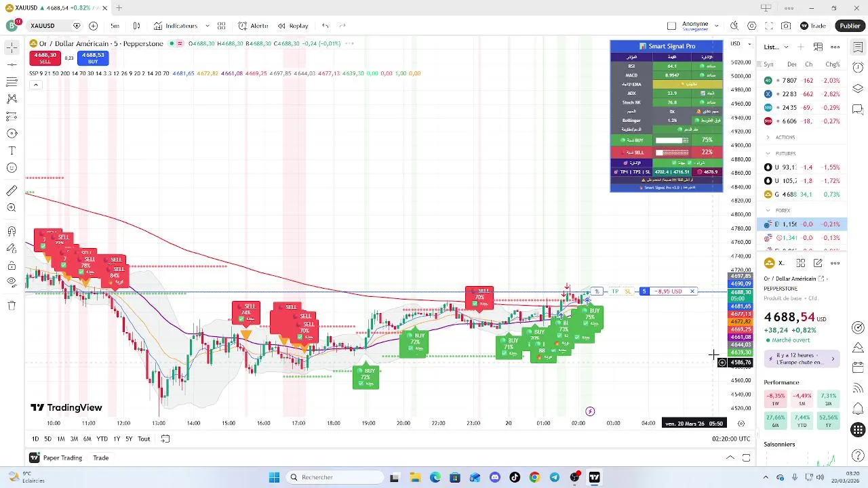This screenshot has width=868, height=488.
Task: Open the Alerte creation button
Action: point(253,26)
